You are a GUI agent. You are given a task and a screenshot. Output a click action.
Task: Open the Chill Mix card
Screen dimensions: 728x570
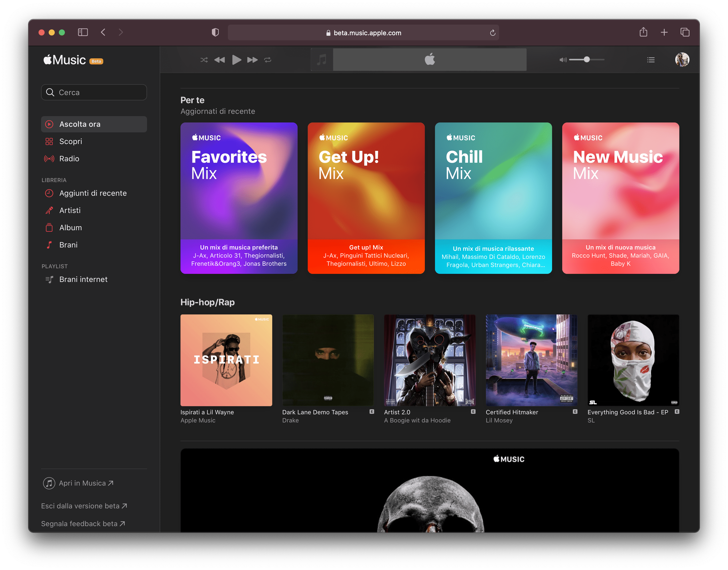click(493, 198)
